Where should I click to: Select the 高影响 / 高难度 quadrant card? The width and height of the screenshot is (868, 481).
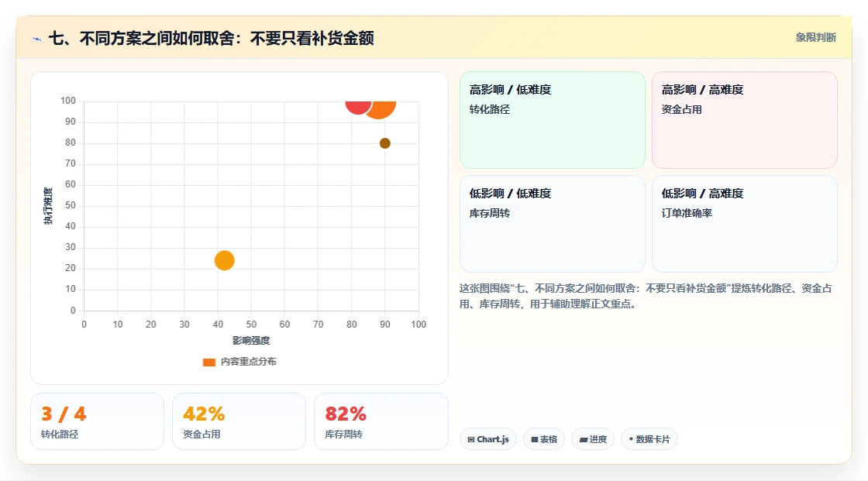tap(745, 119)
